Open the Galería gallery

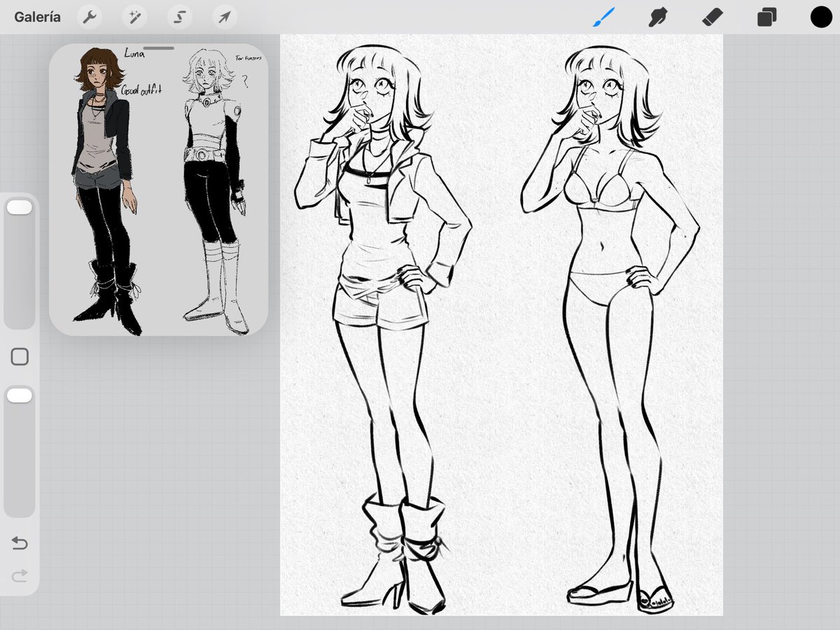pos(37,17)
